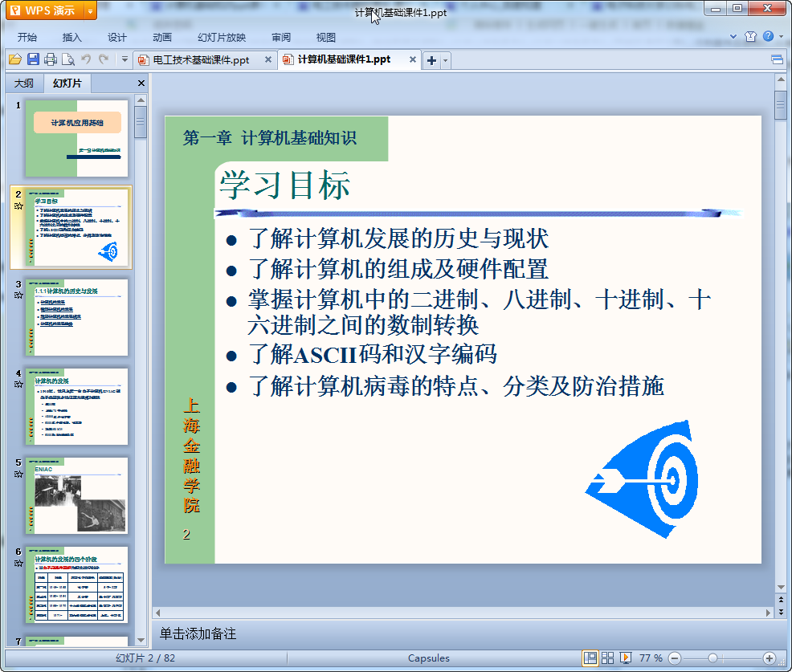Select slide 5 thumbnail ENIAC
Viewport: 792px width, 672px height.
tap(77, 496)
